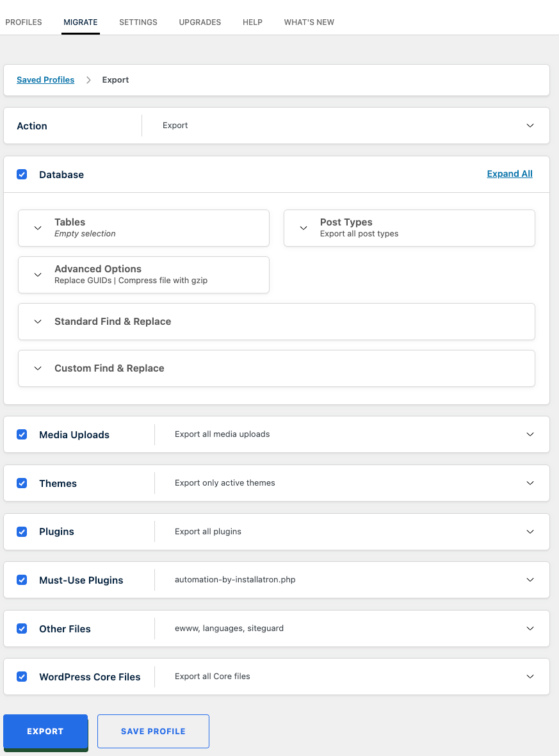Expand the Post Types panel chevron
Screen dimensions: 559x756
[x=304, y=228]
